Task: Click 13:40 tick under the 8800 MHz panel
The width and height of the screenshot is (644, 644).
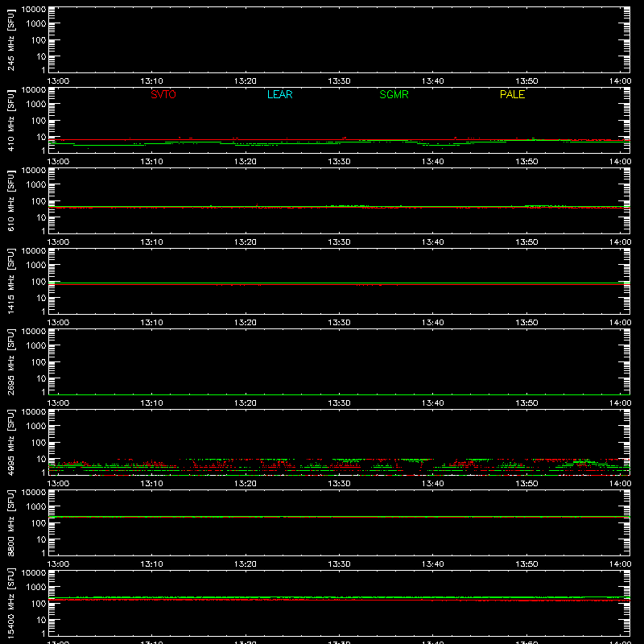Action: point(433,564)
